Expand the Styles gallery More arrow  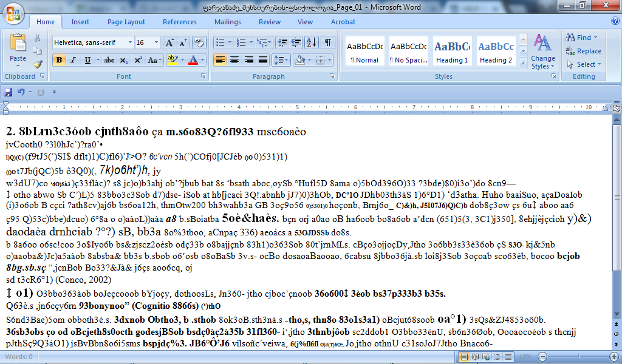point(523,64)
